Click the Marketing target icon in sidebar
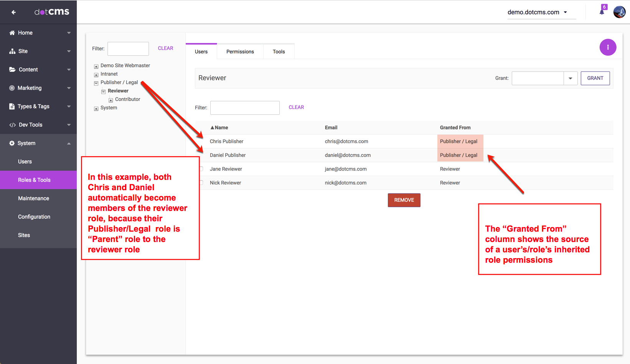The width and height of the screenshot is (630, 364). [12, 88]
